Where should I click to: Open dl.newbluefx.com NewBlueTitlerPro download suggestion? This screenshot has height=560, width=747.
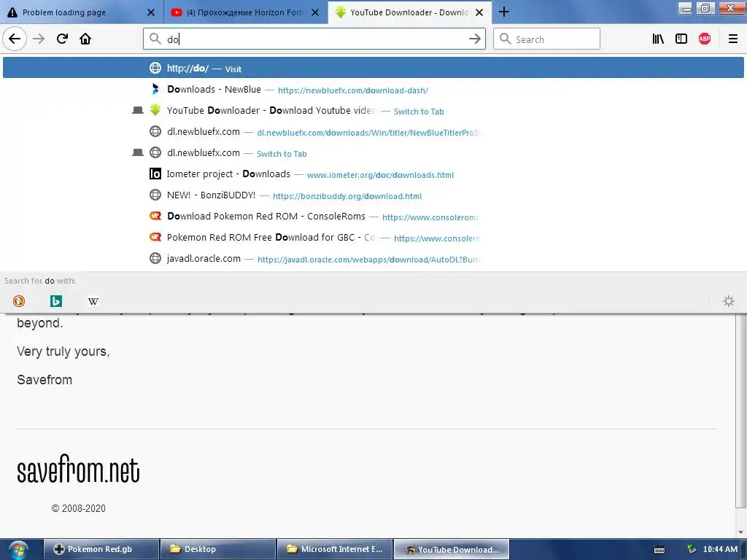pyautogui.click(x=373, y=132)
